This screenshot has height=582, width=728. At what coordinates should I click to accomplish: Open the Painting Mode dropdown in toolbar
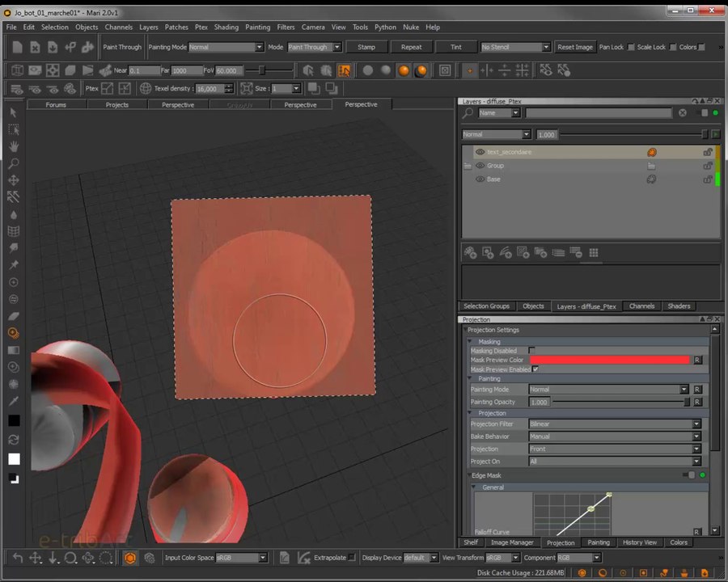point(226,47)
